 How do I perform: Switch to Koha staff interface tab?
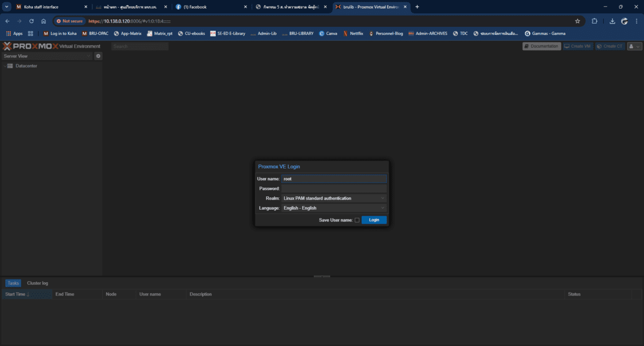tap(52, 7)
